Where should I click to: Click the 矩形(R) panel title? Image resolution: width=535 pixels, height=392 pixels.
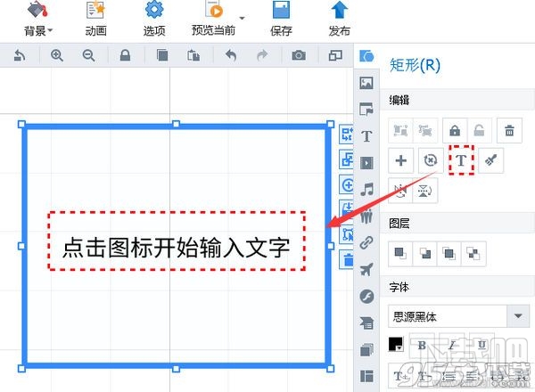point(415,65)
